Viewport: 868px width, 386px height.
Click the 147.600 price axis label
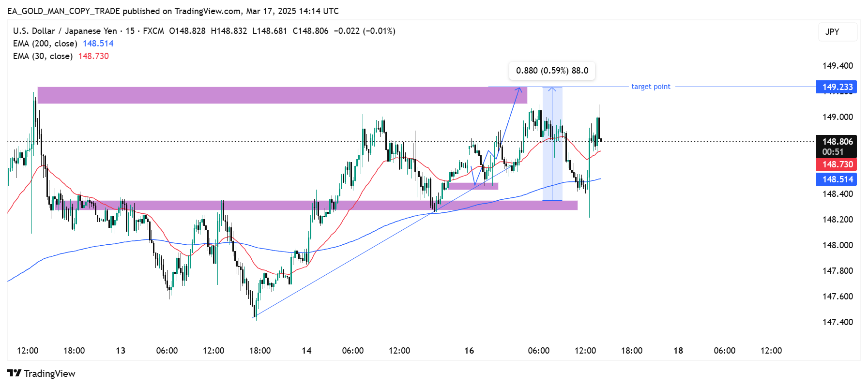[x=838, y=297]
